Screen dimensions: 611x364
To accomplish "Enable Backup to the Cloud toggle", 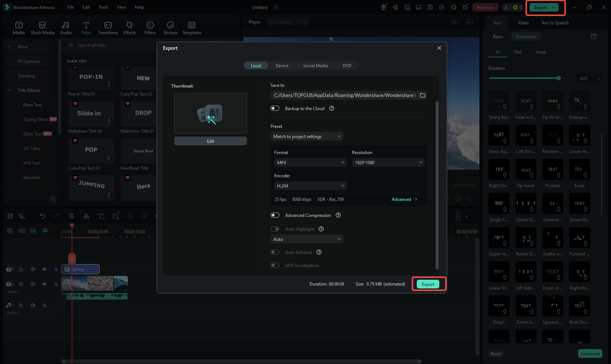I will 275,108.
